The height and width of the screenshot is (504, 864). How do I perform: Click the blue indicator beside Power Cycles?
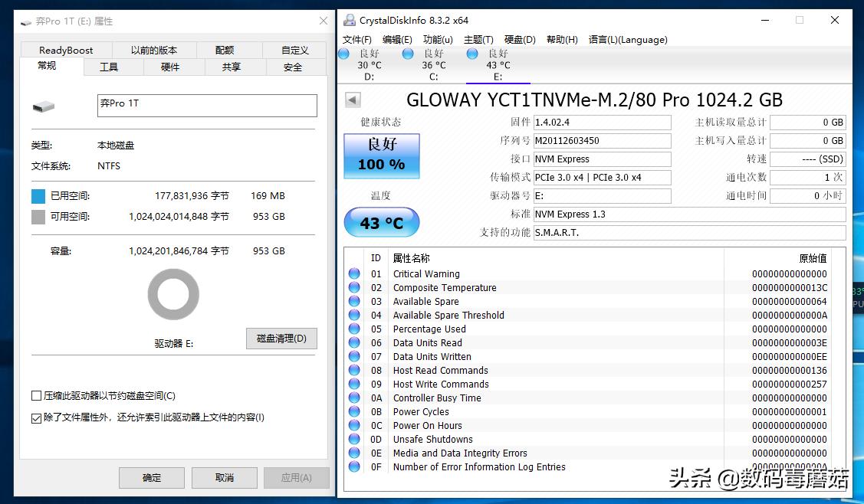353,411
